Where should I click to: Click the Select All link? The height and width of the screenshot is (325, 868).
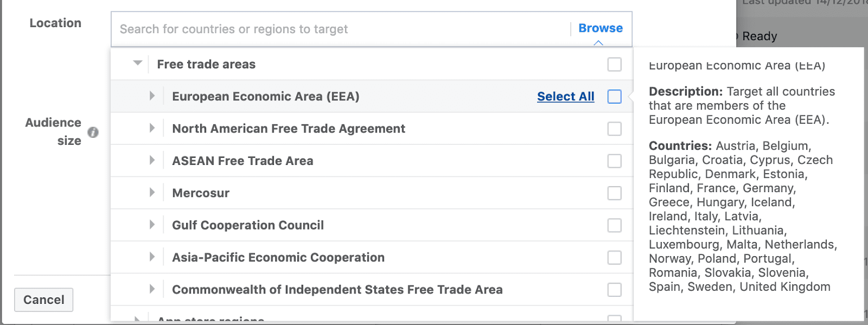566,97
